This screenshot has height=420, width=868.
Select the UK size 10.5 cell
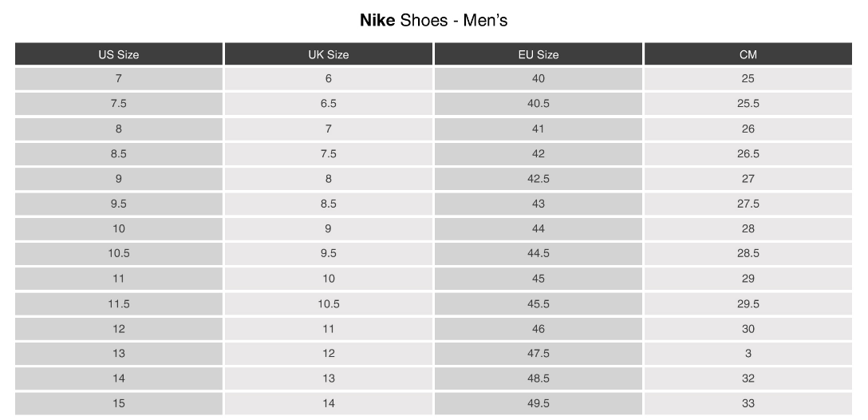(329, 303)
